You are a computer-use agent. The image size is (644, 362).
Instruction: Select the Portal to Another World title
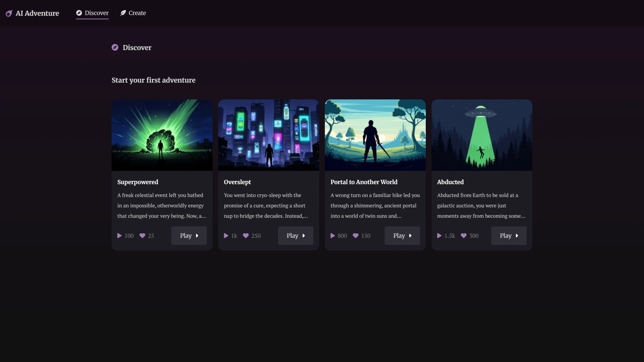(364, 182)
